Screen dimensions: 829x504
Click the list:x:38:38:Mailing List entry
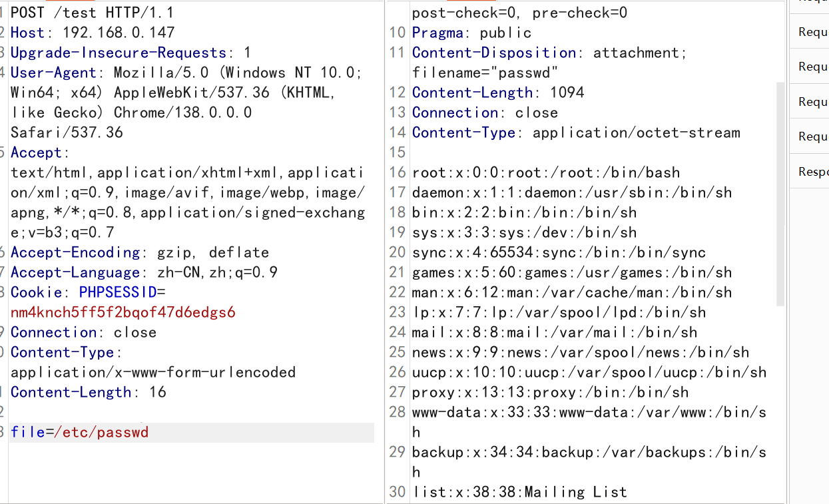click(520, 492)
